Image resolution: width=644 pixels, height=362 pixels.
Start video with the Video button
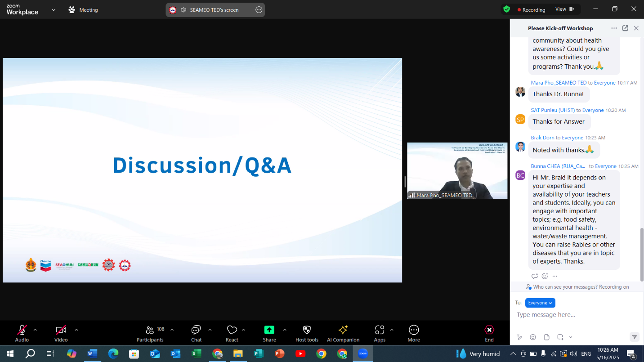61,330
